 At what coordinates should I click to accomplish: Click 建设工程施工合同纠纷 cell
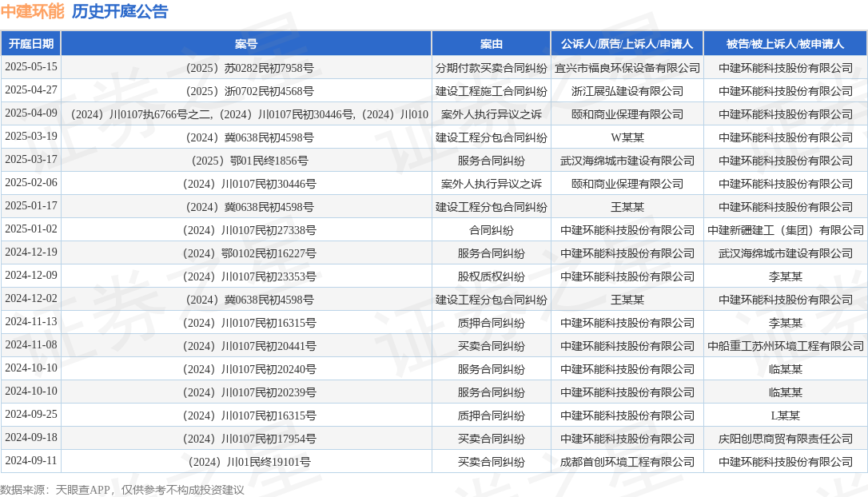[491, 91]
